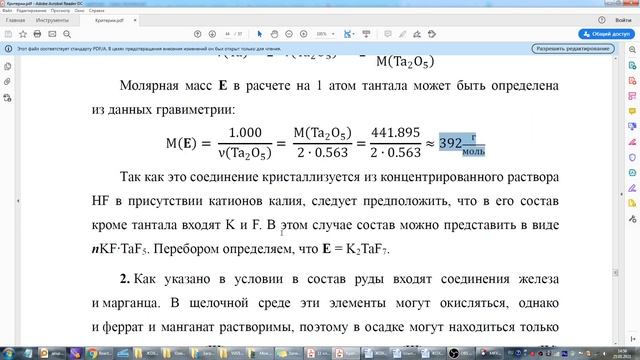640x360 pixels.
Task: Close the Критерии.pdf tab
Action: click(135, 20)
